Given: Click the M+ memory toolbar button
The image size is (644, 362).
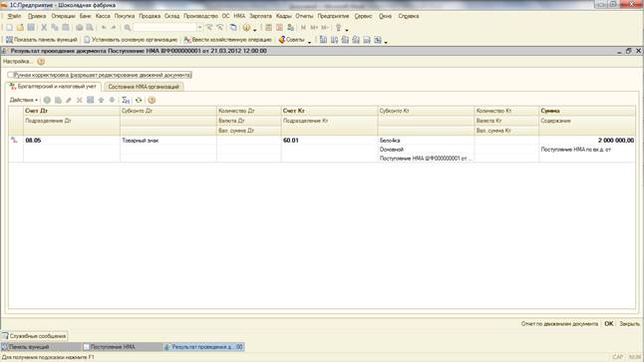Looking at the screenshot, I should [x=314, y=28].
